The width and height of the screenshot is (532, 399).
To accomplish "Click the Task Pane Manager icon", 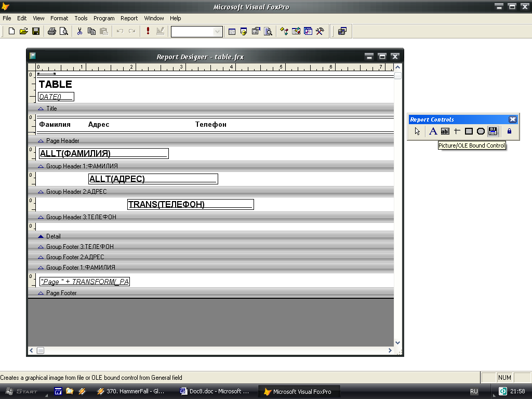I will click(308, 32).
